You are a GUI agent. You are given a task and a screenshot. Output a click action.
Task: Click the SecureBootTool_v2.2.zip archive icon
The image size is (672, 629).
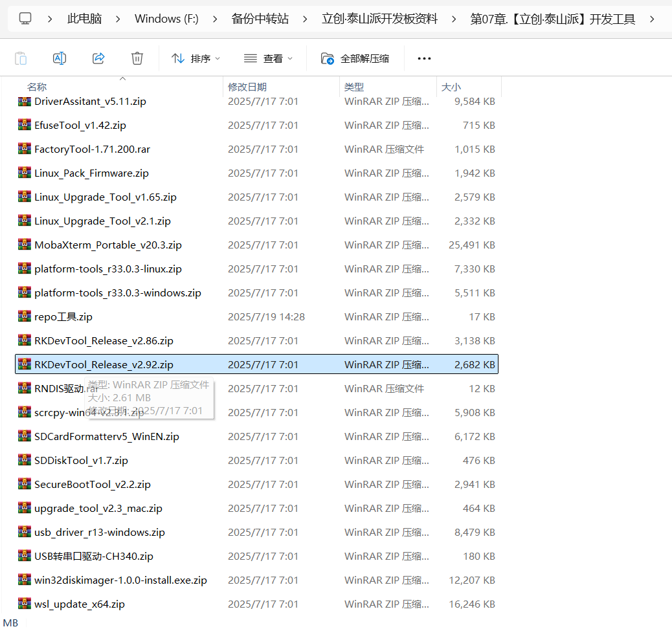[x=25, y=485]
